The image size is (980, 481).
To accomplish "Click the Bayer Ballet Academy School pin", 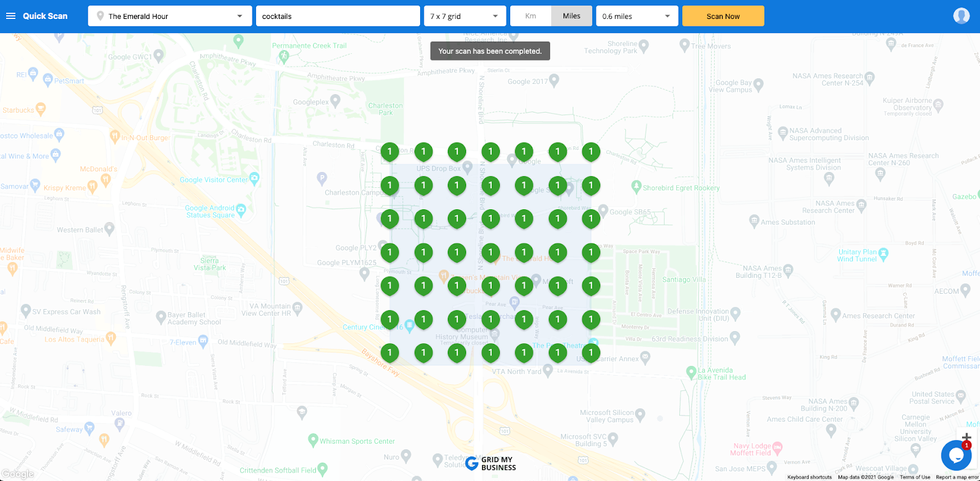I will [161, 318].
